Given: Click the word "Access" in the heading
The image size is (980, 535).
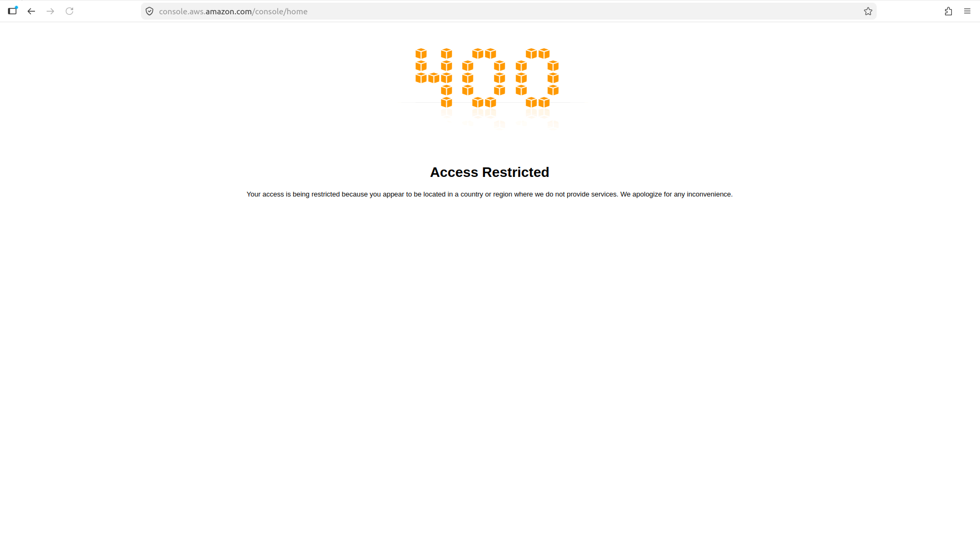Looking at the screenshot, I should (454, 172).
